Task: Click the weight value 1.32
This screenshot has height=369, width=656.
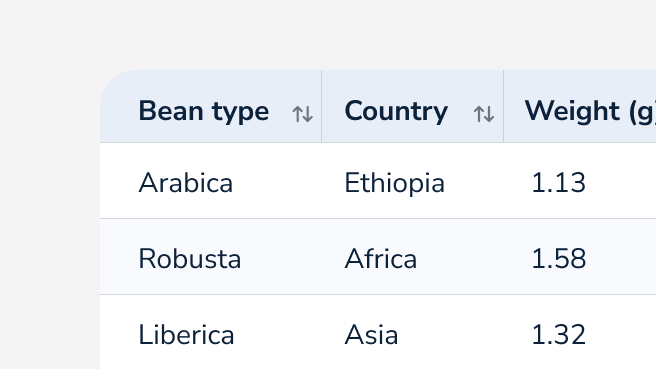Action: (x=558, y=335)
